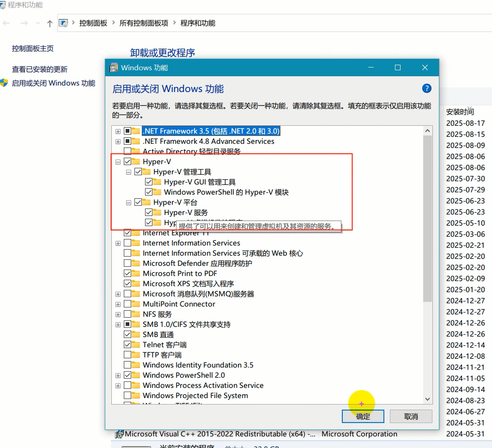Viewport: 492px width, 448px height.
Task: Click the back arrow in Explorer navigation
Action: coord(6,23)
